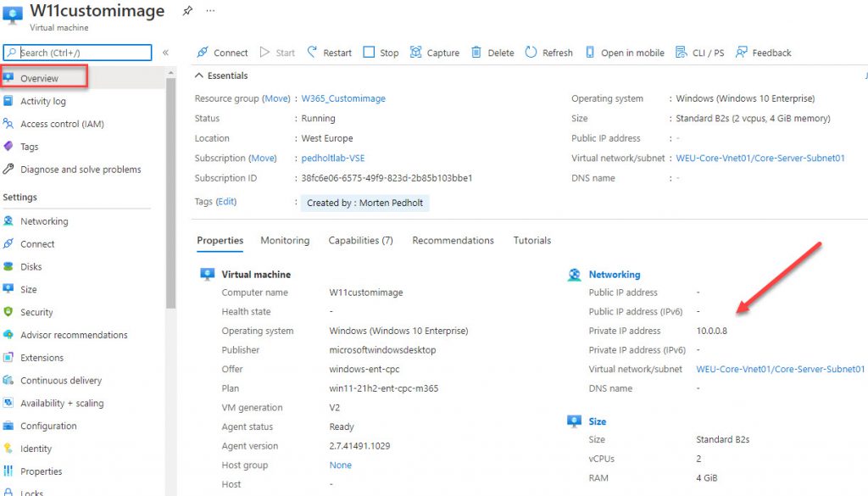Image resolution: width=868 pixels, height=496 pixels.
Task: Switch to the Properties tab
Action: click(220, 240)
